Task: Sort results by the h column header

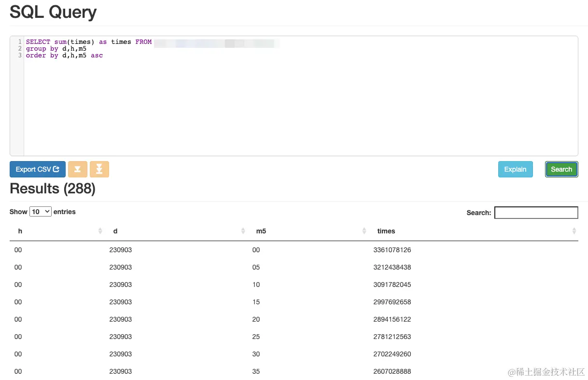Action: [x=57, y=231]
